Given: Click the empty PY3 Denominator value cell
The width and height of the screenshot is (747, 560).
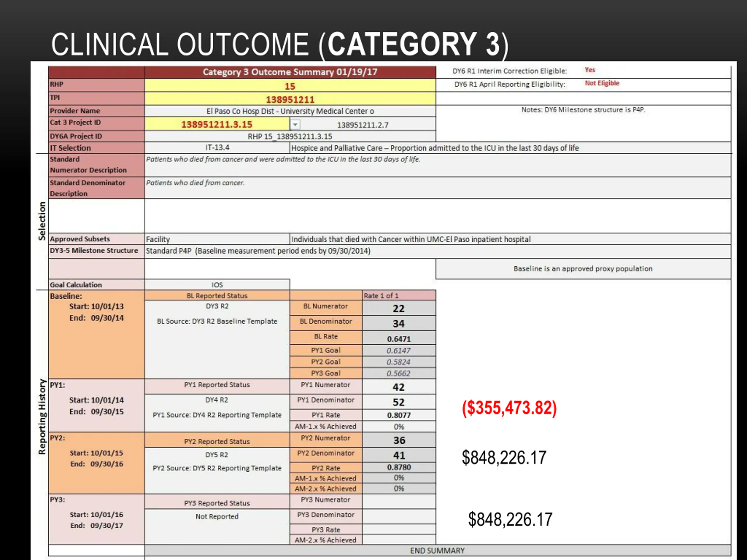Looking at the screenshot, I should coord(399,517).
